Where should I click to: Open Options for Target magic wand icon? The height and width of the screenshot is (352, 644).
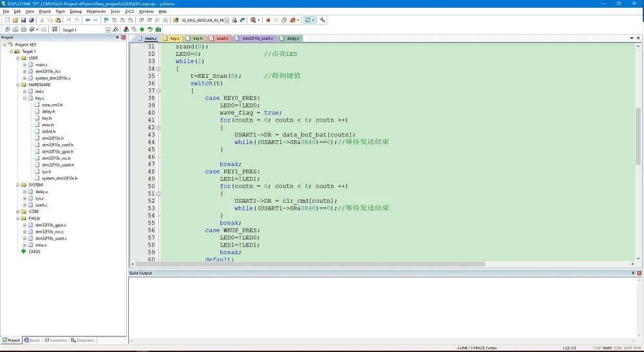pyautogui.click(x=116, y=30)
